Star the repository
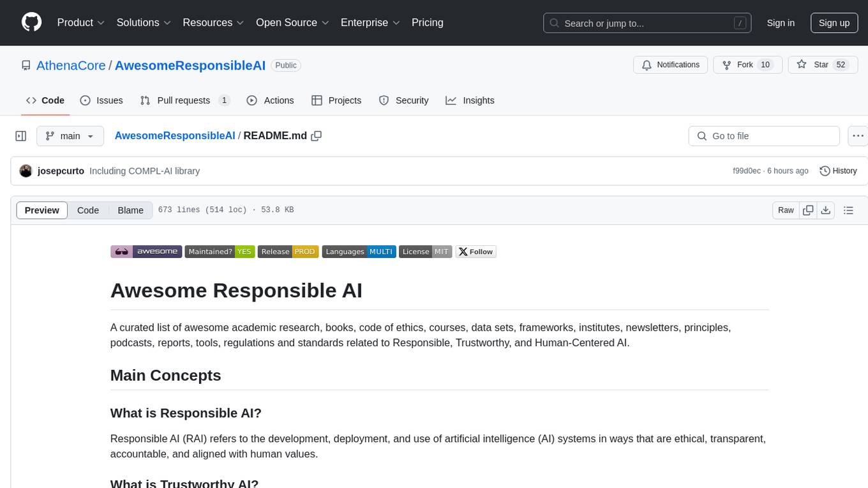The width and height of the screenshot is (868, 488). 823,65
